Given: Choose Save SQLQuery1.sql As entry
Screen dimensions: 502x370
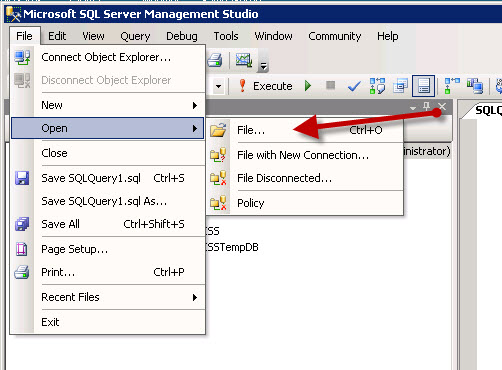Looking at the screenshot, I should 108,201.
